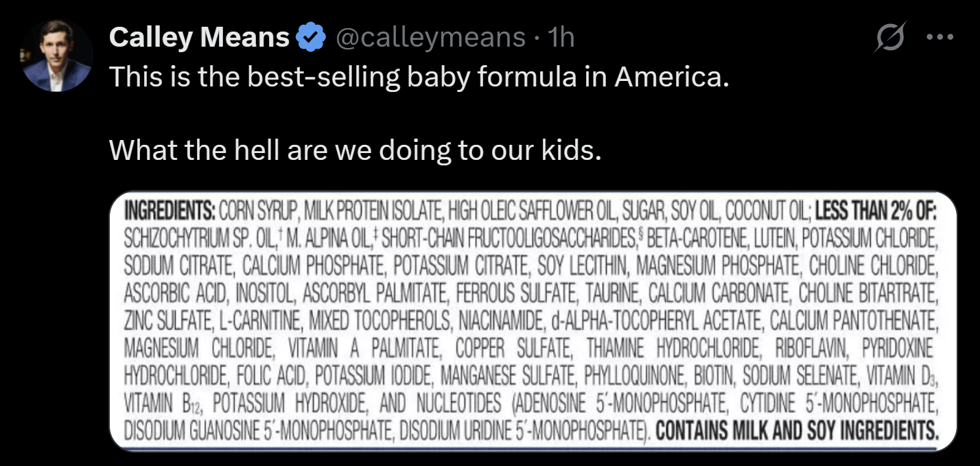Image resolution: width=980 pixels, height=466 pixels.
Task: Click the "What the hell are we doing" line
Action: [x=355, y=150]
